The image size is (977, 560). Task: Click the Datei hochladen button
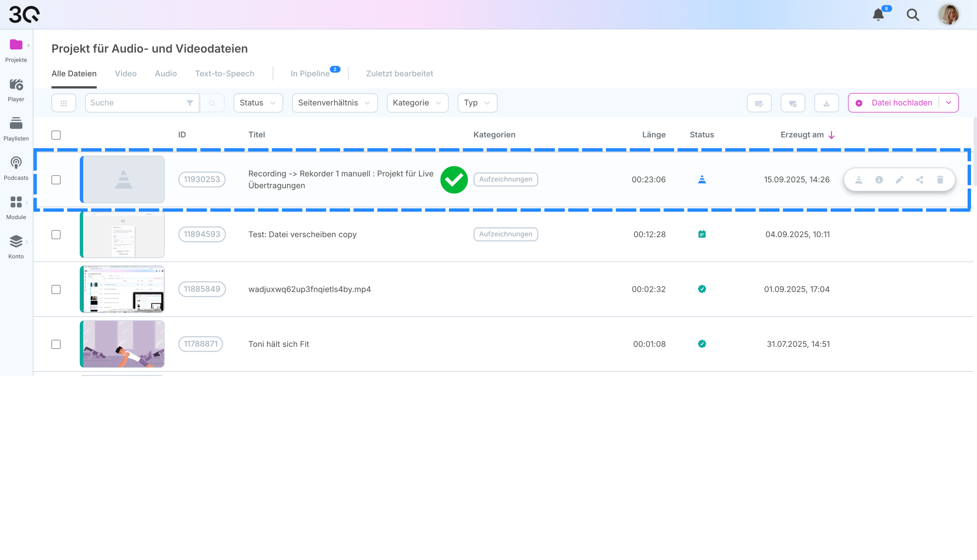896,103
